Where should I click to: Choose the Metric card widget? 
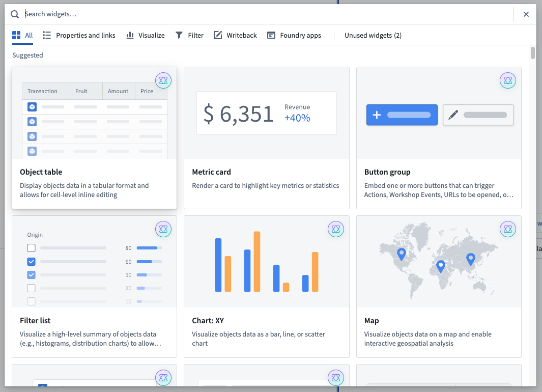(267, 138)
